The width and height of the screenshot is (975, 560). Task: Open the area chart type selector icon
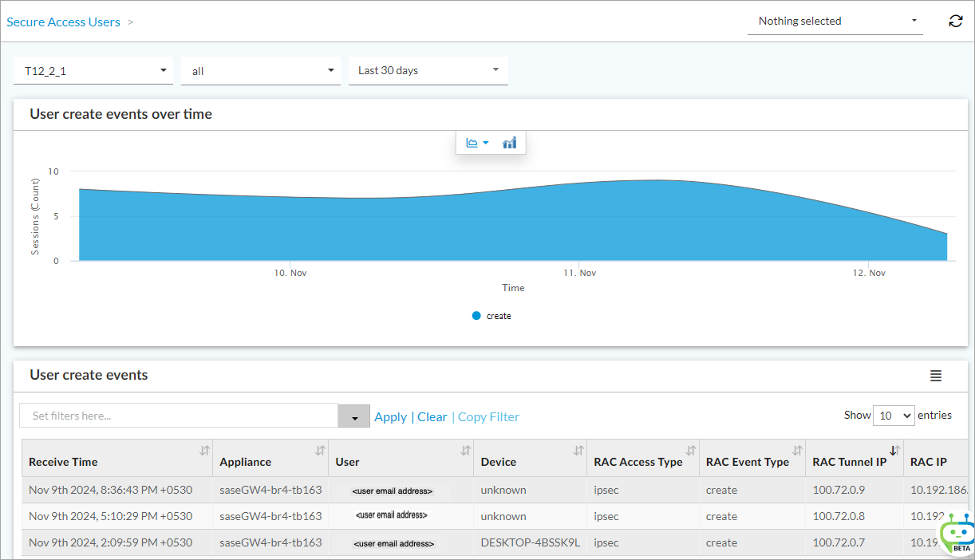tap(476, 143)
